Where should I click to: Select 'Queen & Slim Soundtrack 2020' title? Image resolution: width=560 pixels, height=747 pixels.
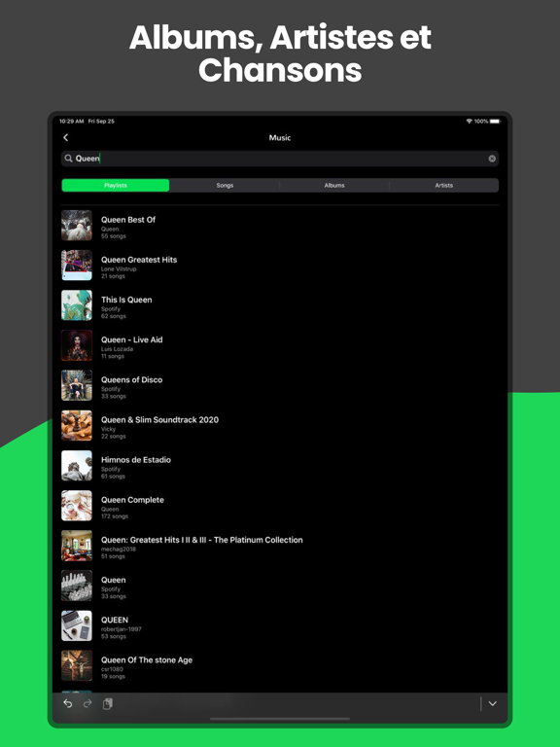[x=160, y=420]
